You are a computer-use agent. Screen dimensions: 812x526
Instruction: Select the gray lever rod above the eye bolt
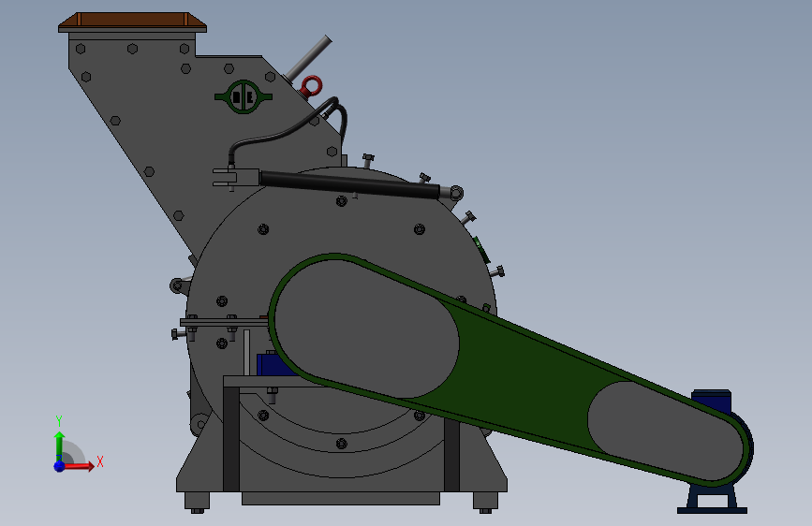[308, 58]
